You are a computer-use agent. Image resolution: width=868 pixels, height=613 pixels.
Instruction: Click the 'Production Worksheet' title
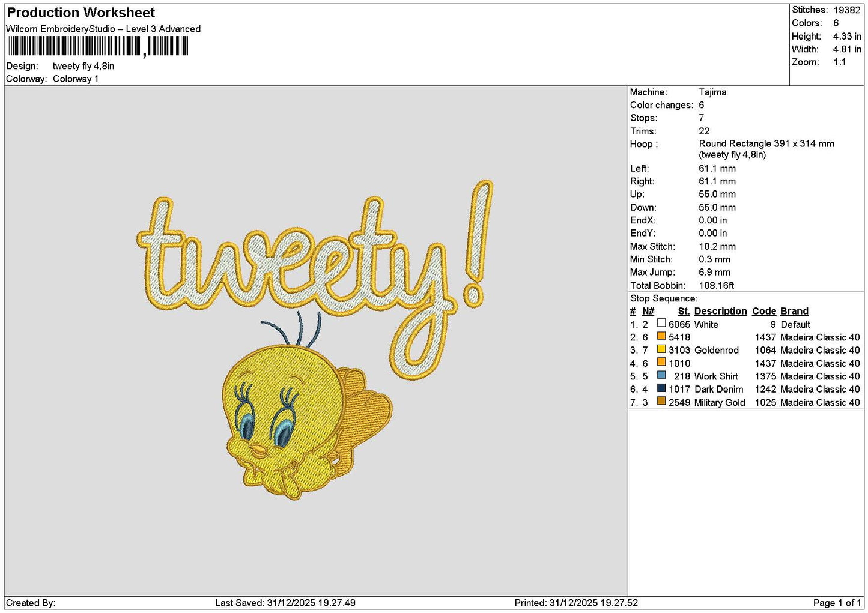(81, 13)
